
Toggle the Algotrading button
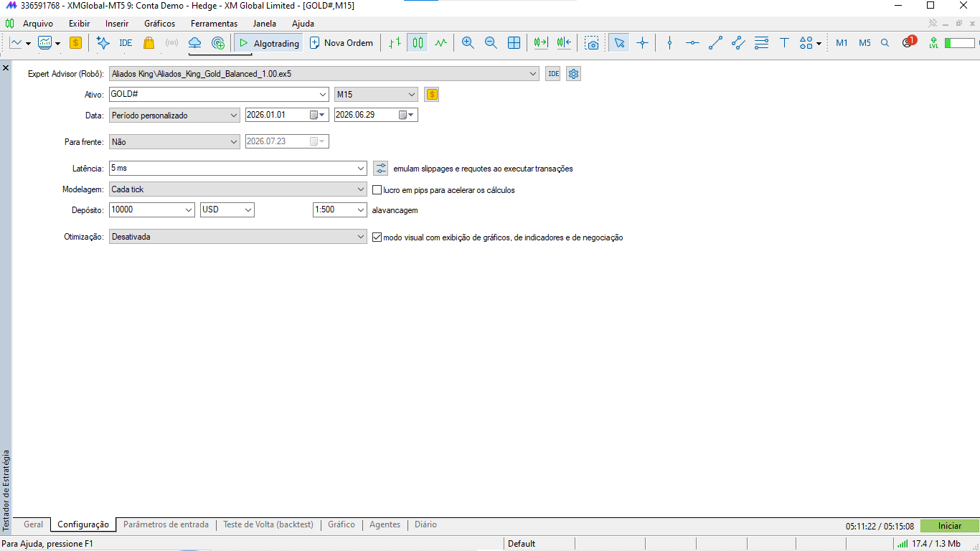click(x=268, y=43)
